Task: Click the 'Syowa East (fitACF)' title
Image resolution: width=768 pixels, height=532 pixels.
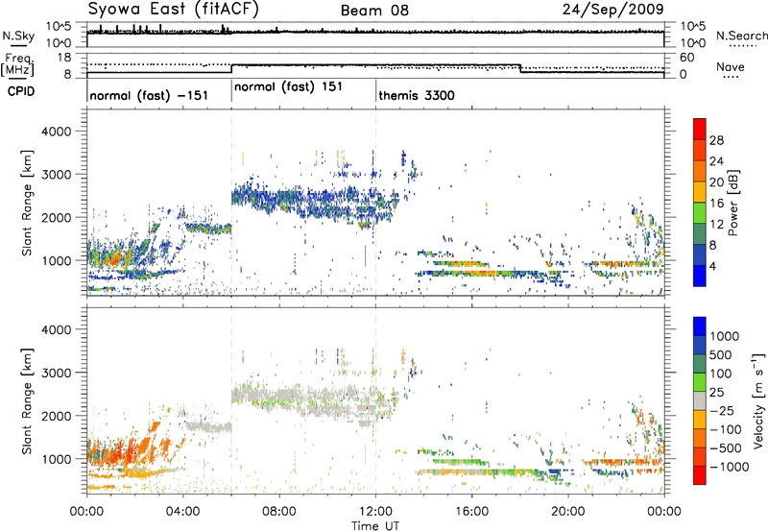Action: (173, 10)
